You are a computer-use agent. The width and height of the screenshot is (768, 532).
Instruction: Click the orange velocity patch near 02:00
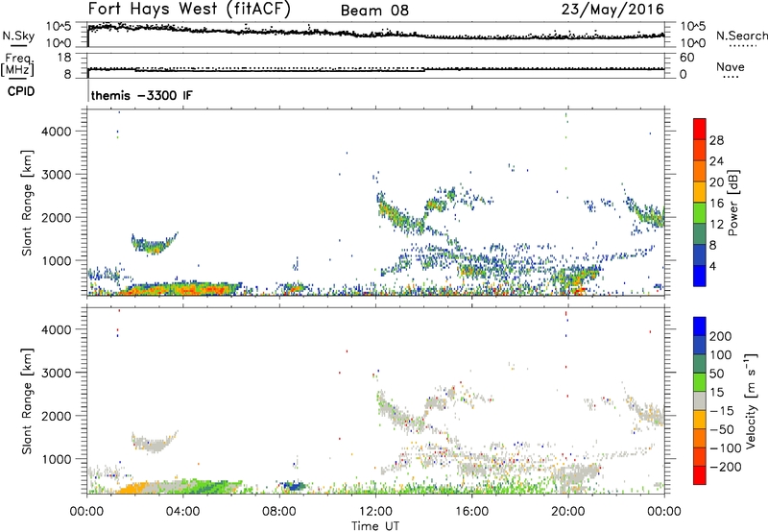pyautogui.click(x=133, y=489)
